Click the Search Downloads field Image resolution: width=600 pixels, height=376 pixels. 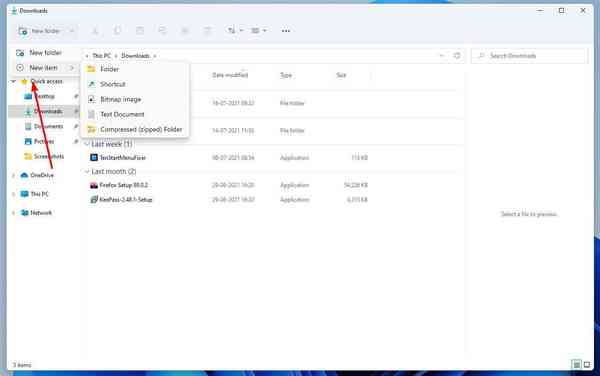point(530,56)
